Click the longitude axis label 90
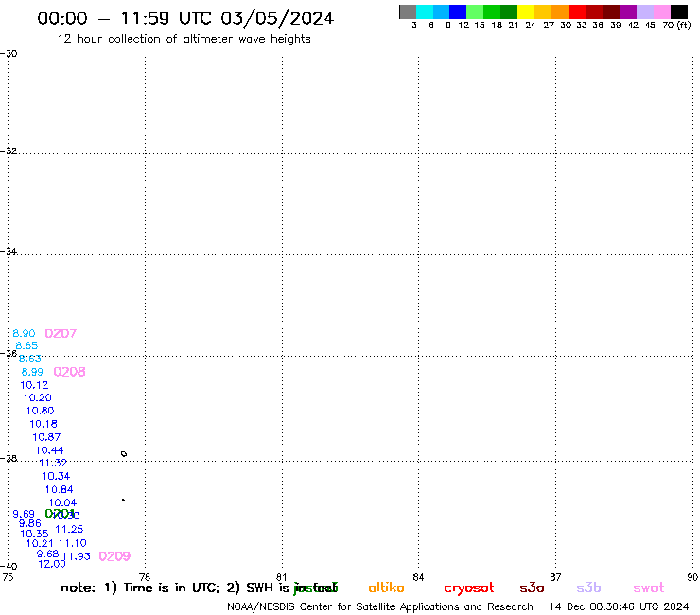 coord(692,577)
